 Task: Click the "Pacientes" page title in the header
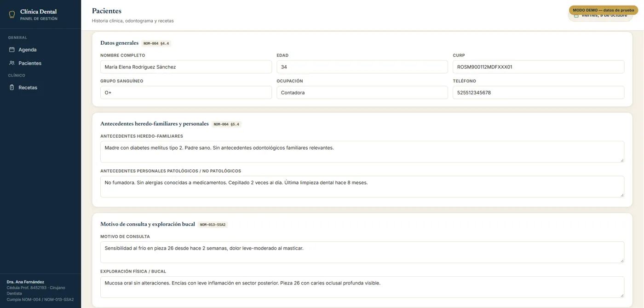107,11
